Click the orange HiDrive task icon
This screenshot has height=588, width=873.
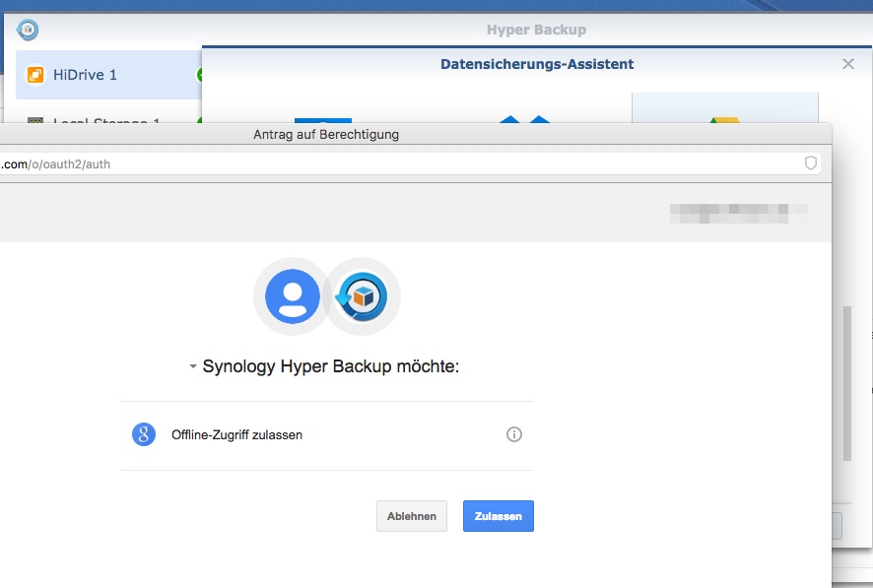point(35,75)
